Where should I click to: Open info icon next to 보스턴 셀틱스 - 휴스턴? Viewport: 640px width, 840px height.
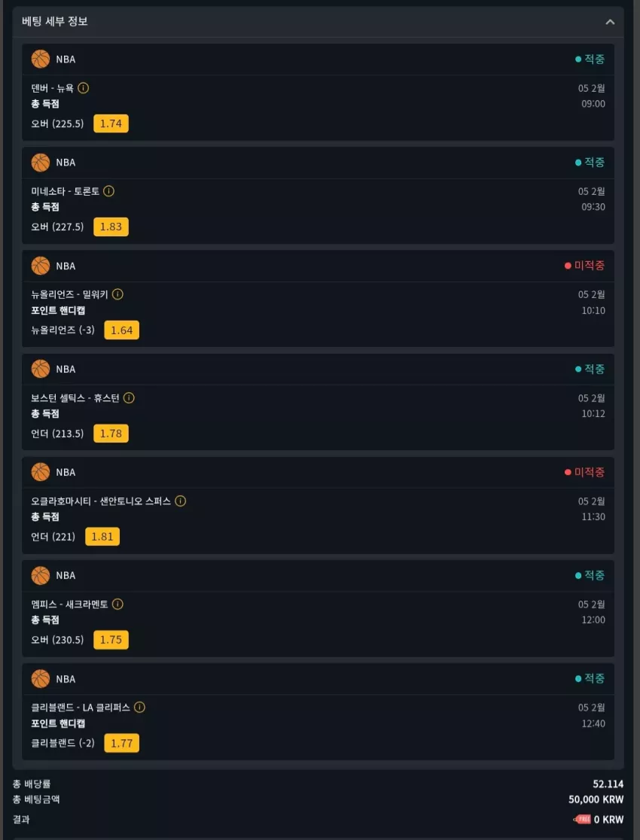pyautogui.click(x=129, y=398)
